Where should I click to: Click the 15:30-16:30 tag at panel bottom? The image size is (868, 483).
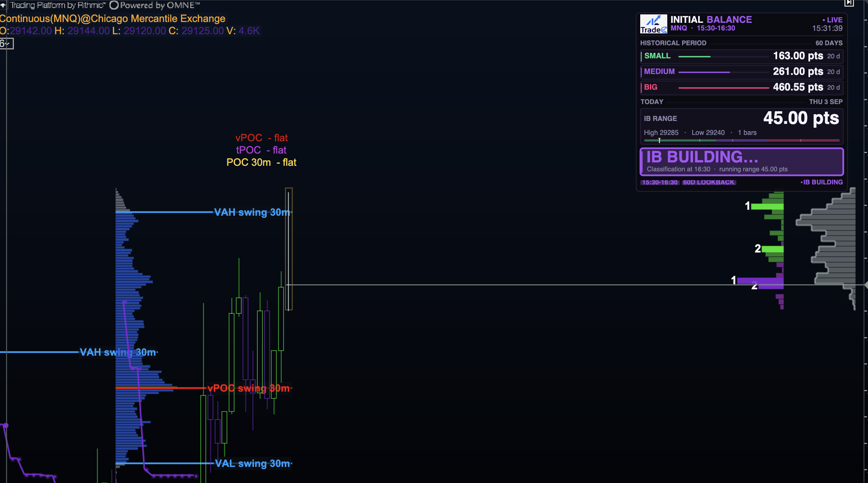point(660,182)
